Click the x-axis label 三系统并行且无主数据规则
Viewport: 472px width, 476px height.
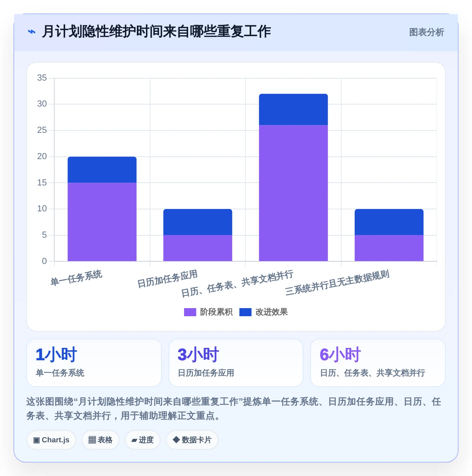[x=337, y=283]
